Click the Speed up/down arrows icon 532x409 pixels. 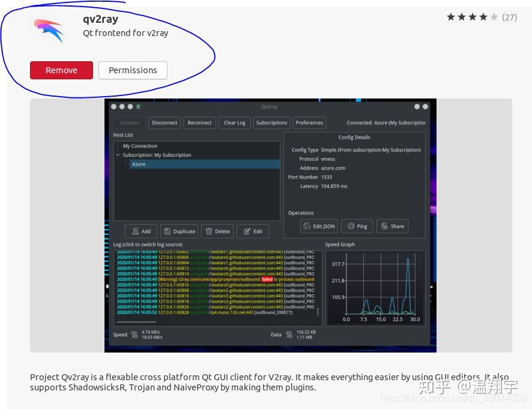pyautogui.click(x=135, y=335)
